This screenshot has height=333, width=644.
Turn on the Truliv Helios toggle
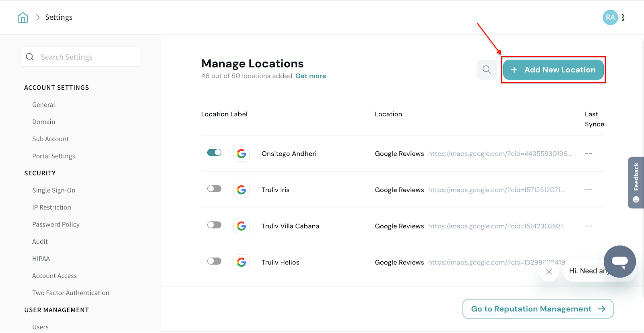pos(214,261)
